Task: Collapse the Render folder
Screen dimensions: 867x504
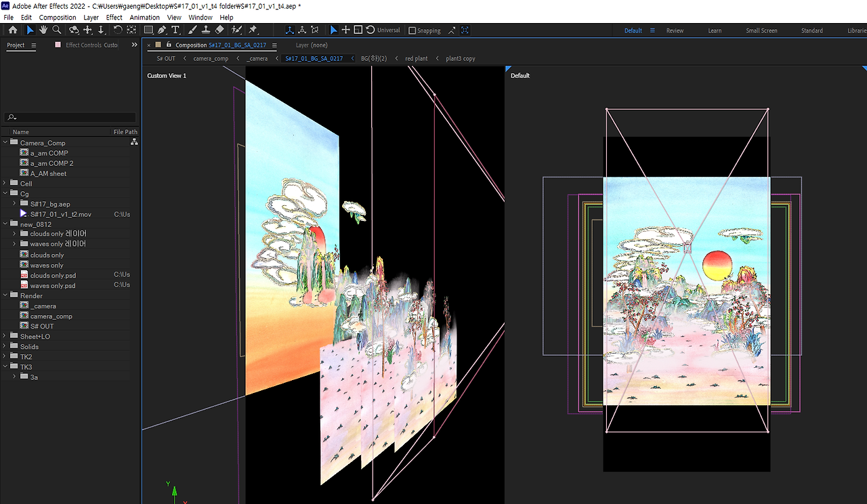Action: pos(5,295)
